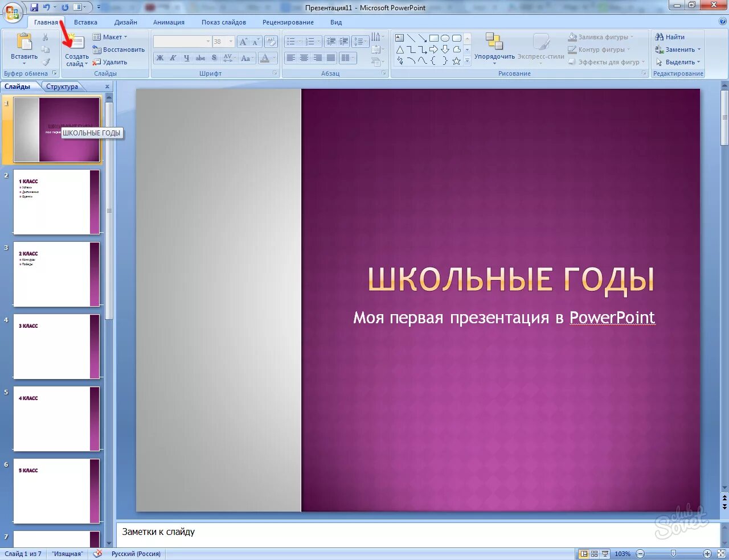Open the font name combo box
The image size is (729, 560).
click(x=182, y=42)
